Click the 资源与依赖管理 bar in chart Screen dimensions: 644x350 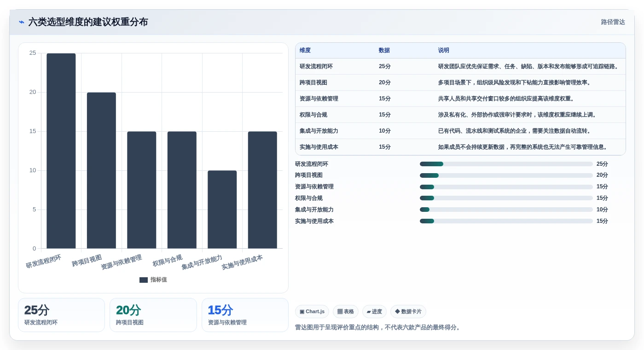[142, 190]
